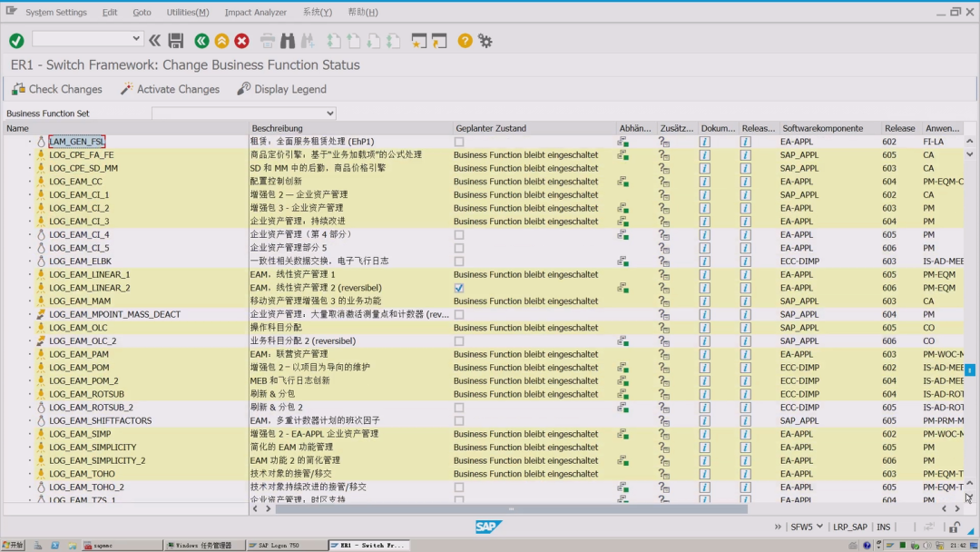The image size is (980, 552).
Task: Tick planned status checkbox for LOG_EAM_ROTSUB_2
Action: tap(459, 408)
